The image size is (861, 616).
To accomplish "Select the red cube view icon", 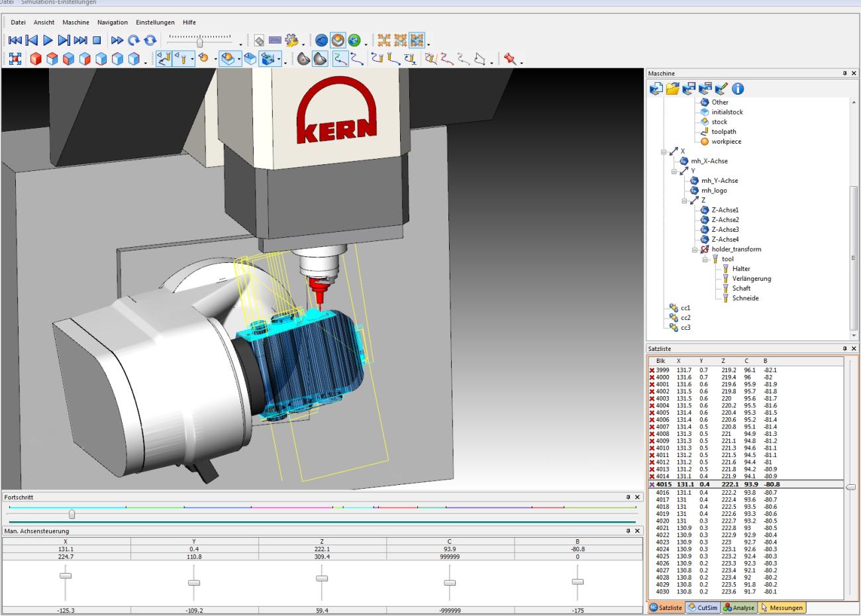I will 36,60.
